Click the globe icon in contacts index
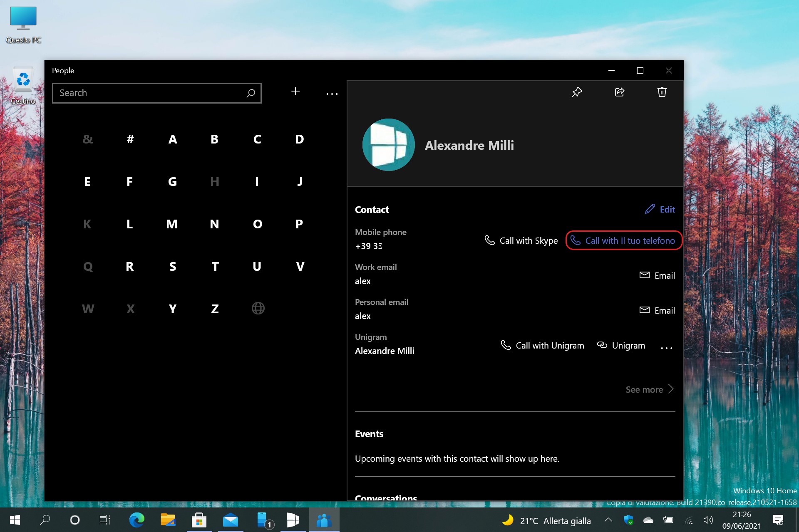 click(x=258, y=308)
